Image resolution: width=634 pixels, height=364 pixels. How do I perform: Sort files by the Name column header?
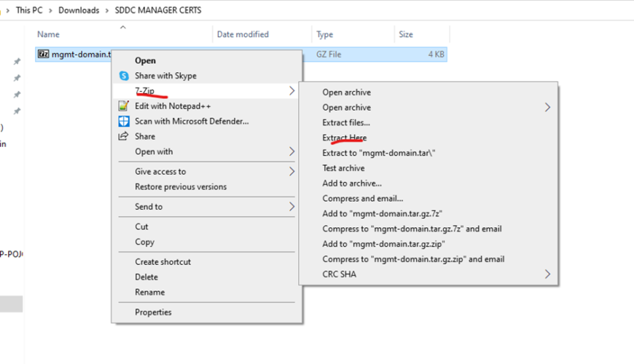(48, 34)
